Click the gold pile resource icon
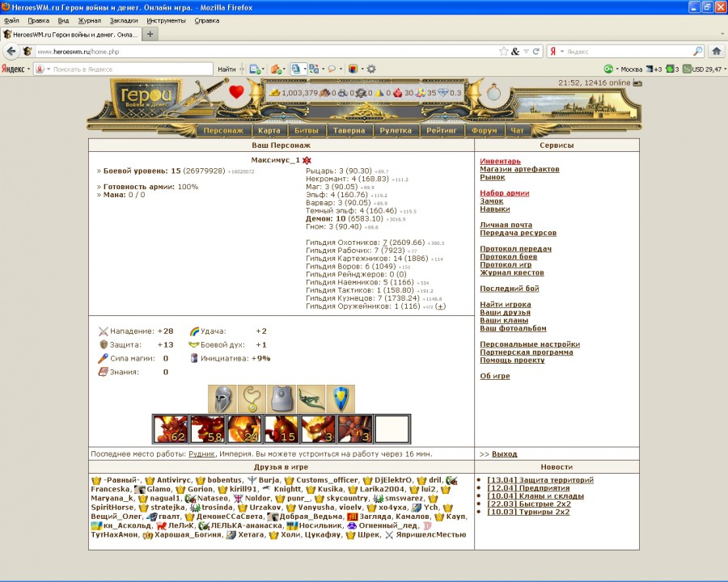Image resolution: width=728 pixels, height=582 pixels. coord(275,93)
